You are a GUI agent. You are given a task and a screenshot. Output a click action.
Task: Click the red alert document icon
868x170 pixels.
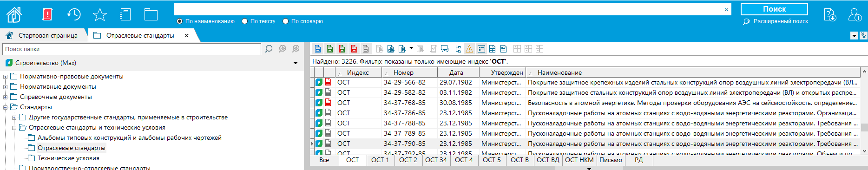pyautogui.click(x=47, y=14)
